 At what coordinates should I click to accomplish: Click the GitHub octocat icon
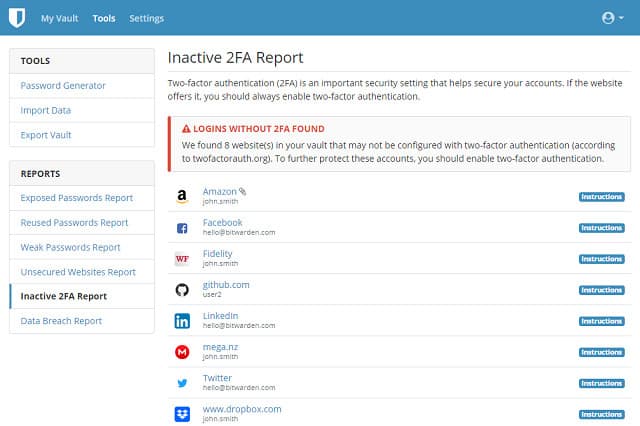(x=182, y=290)
